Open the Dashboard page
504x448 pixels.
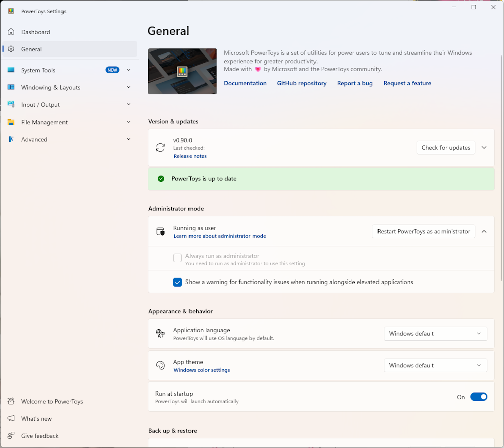(70, 32)
